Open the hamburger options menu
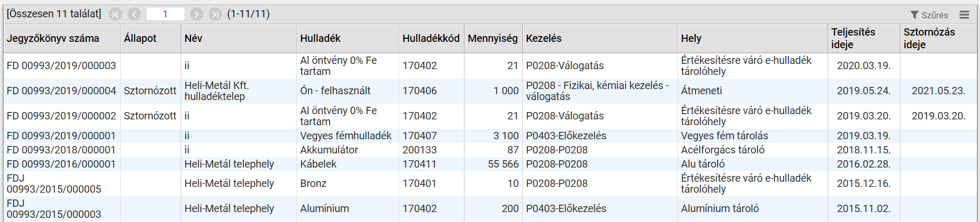This screenshot has height=222, width=980. pos(964,15)
